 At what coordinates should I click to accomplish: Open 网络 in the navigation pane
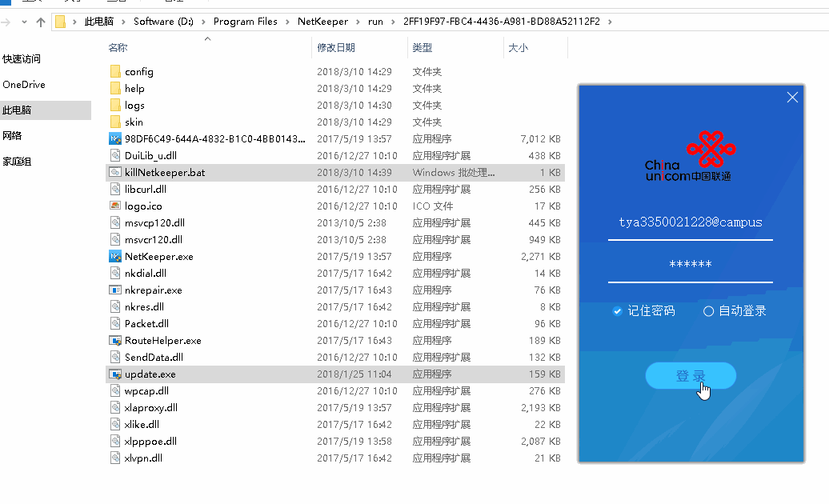[12, 136]
